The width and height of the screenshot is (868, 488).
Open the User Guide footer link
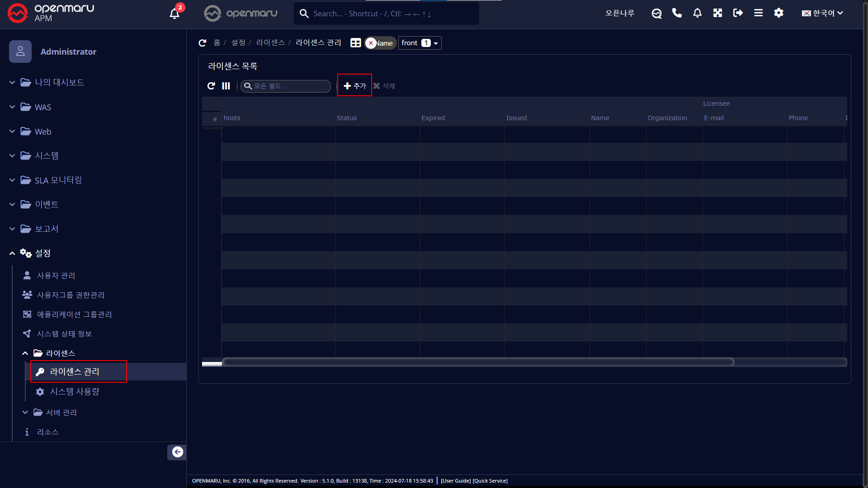click(x=456, y=481)
